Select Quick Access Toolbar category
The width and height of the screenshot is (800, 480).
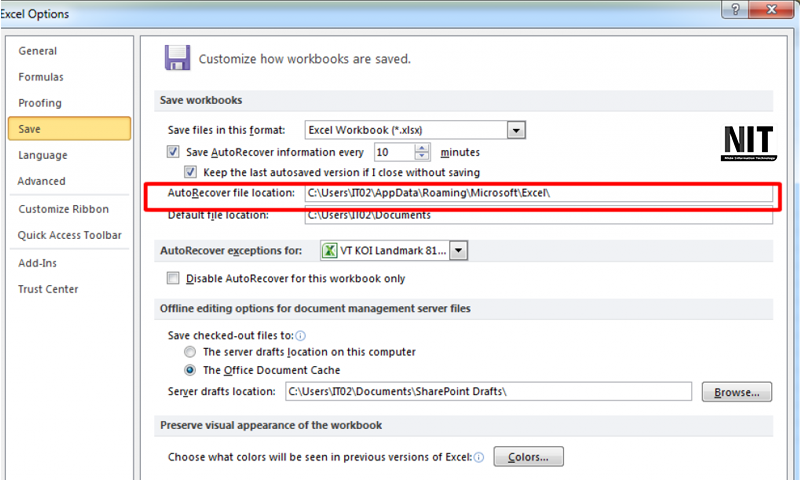[x=69, y=235]
